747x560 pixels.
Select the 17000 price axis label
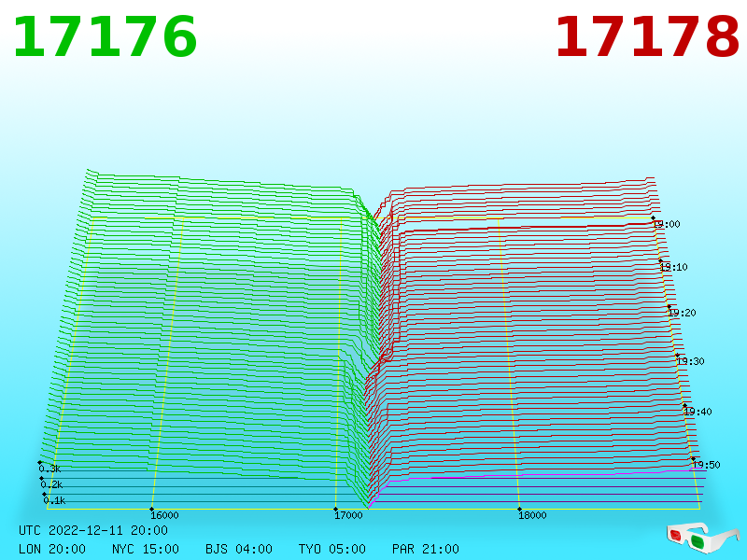pos(348,515)
